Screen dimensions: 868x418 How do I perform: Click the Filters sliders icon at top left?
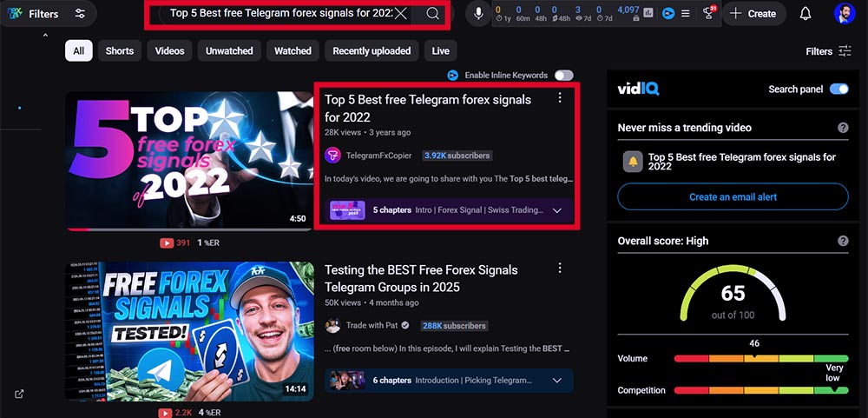coord(80,14)
